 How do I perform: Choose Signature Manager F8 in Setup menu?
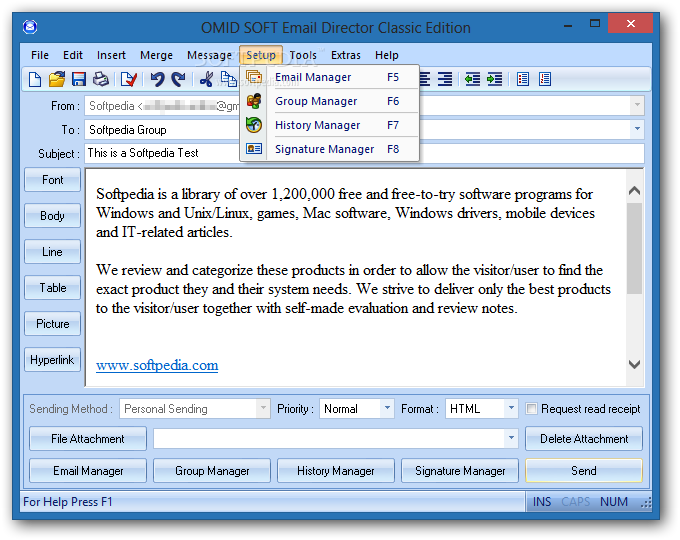click(330, 149)
